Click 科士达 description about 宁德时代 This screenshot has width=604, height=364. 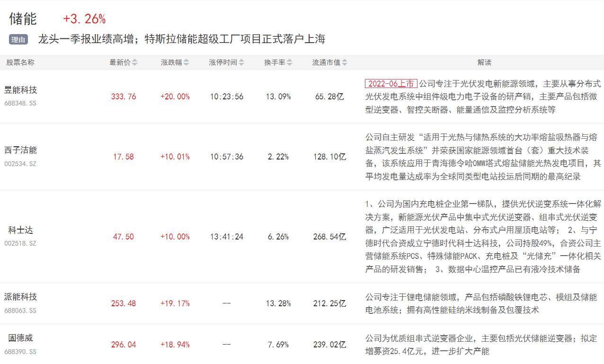pos(483,237)
